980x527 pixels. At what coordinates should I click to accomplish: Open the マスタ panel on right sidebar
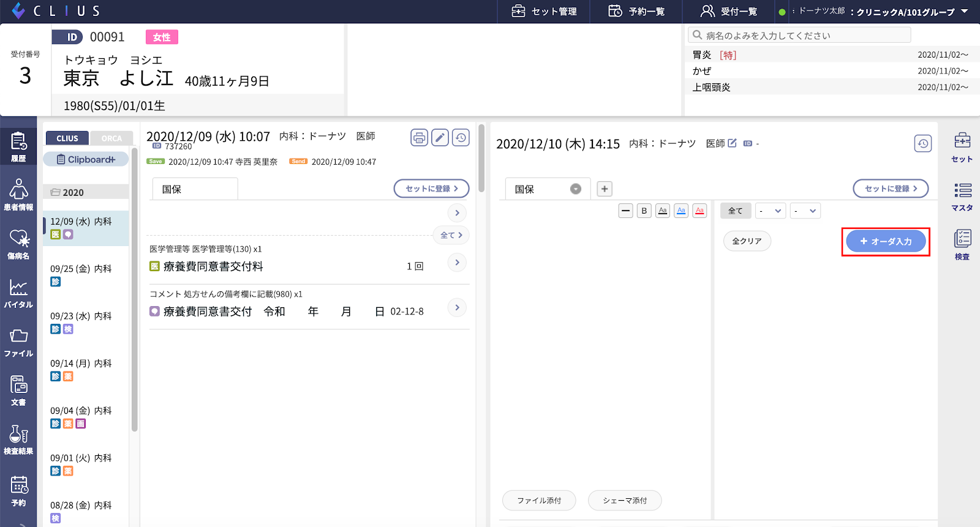pos(962,196)
